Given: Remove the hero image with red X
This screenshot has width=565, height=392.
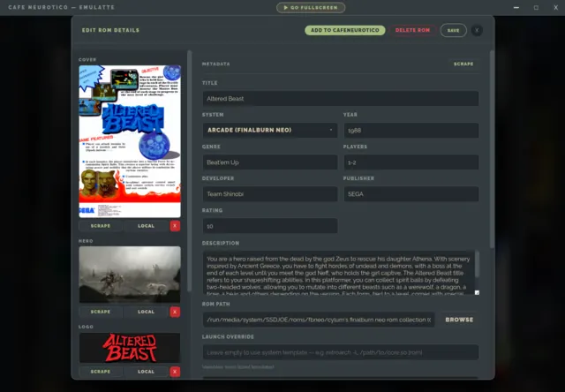Looking at the screenshot, I should (x=175, y=312).
